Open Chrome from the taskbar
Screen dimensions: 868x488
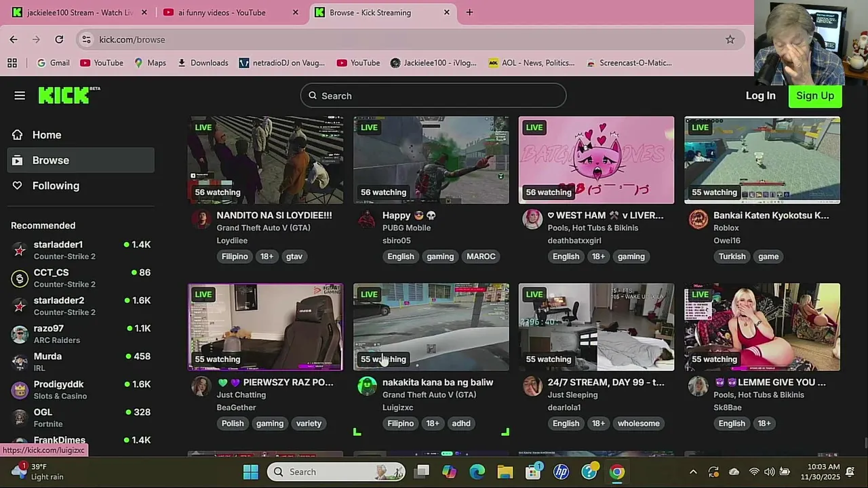[x=617, y=472]
